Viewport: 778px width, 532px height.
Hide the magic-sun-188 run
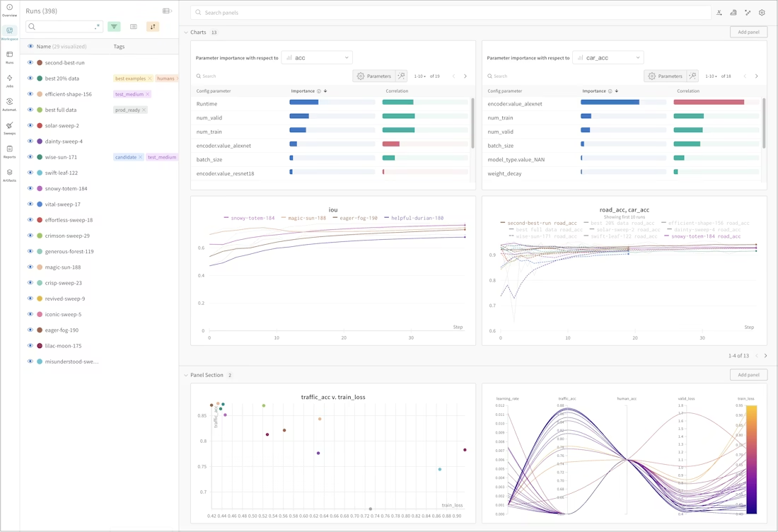[30, 267]
